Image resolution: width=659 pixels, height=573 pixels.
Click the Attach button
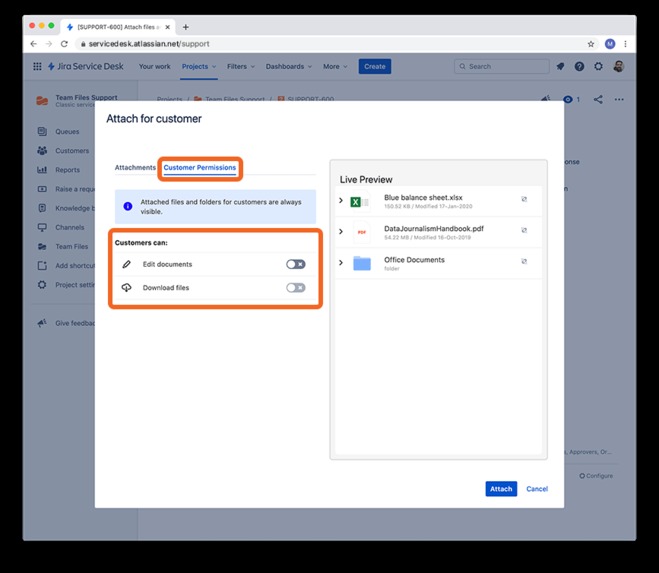[x=501, y=489]
